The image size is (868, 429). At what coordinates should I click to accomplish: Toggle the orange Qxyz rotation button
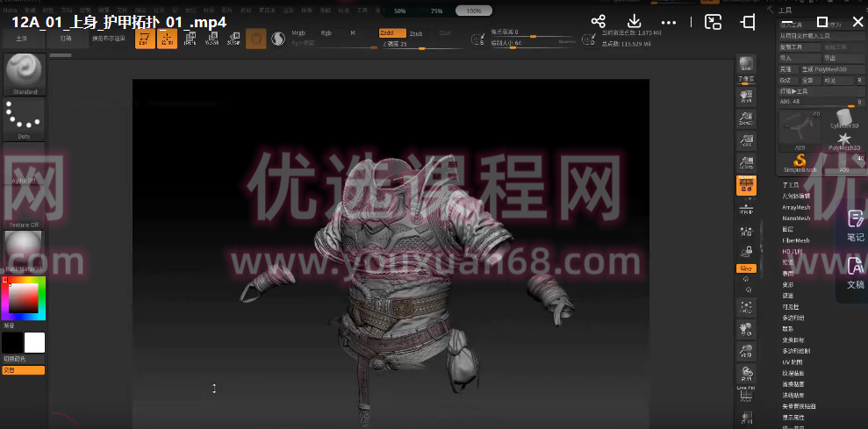point(746,269)
